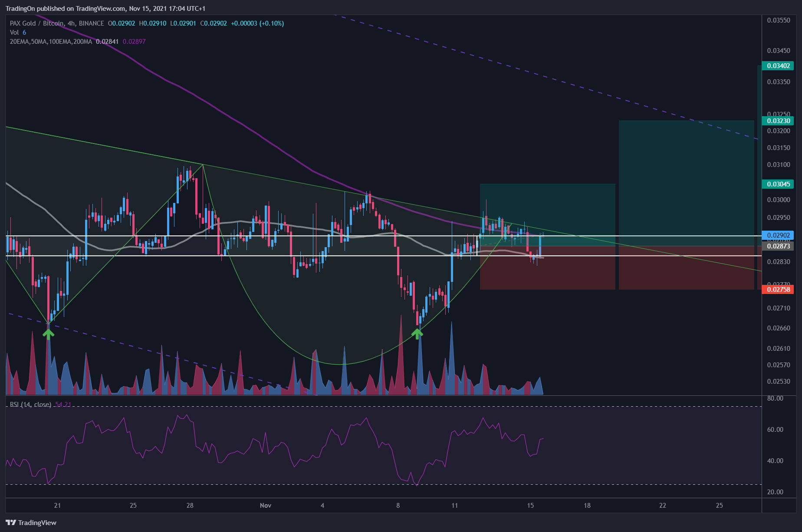The height and width of the screenshot is (532, 802).
Task: Click the TradingView logo at the bottom left
Action: tap(31, 522)
